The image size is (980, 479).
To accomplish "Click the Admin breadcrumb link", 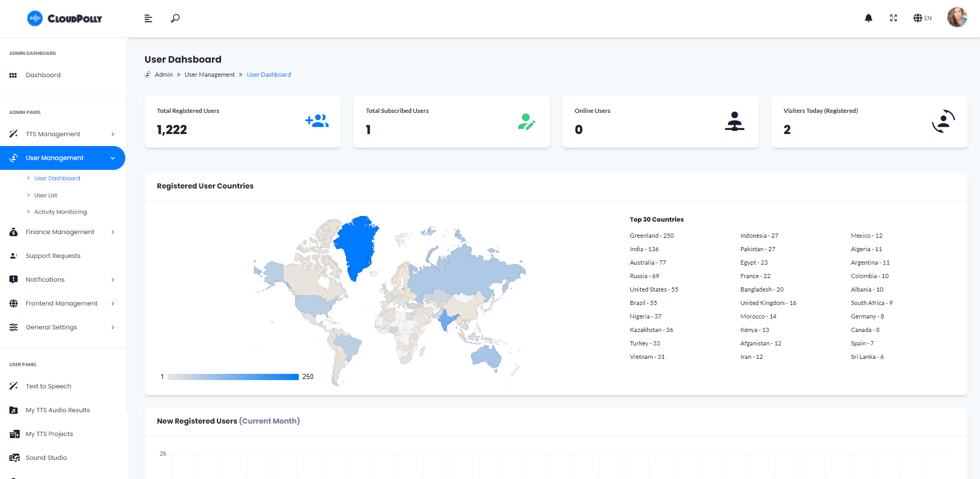I will point(164,75).
